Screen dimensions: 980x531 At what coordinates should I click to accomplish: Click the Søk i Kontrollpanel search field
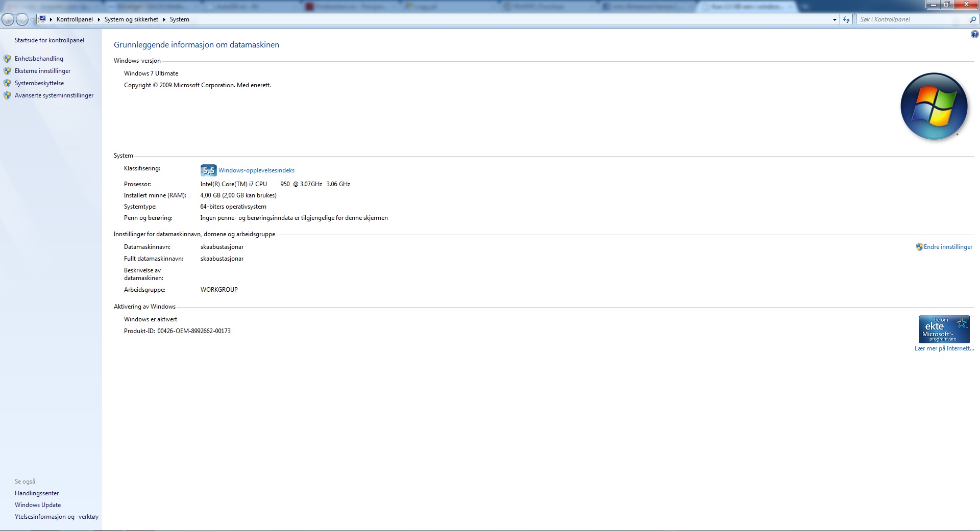pyautogui.click(x=913, y=19)
